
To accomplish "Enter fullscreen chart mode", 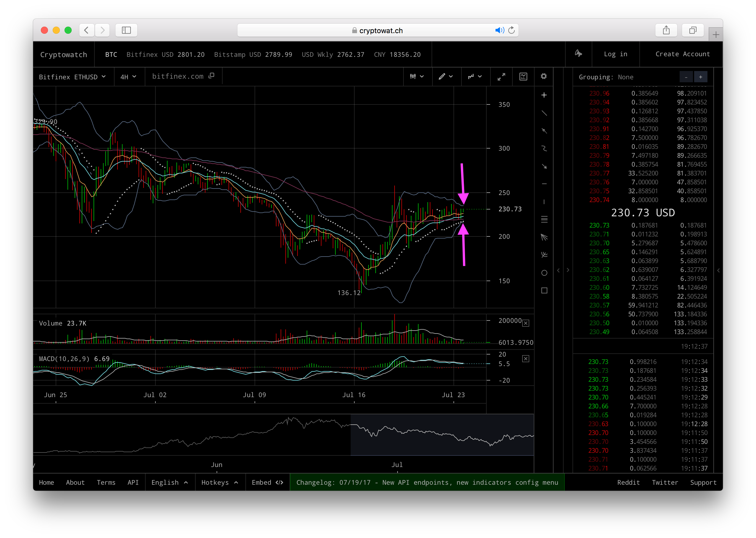I will click(501, 77).
